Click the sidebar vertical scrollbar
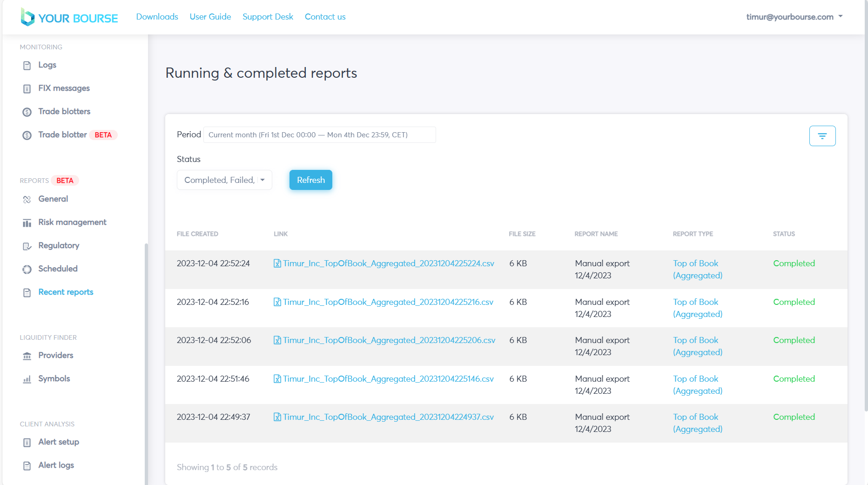 click(x=146, y=363)
